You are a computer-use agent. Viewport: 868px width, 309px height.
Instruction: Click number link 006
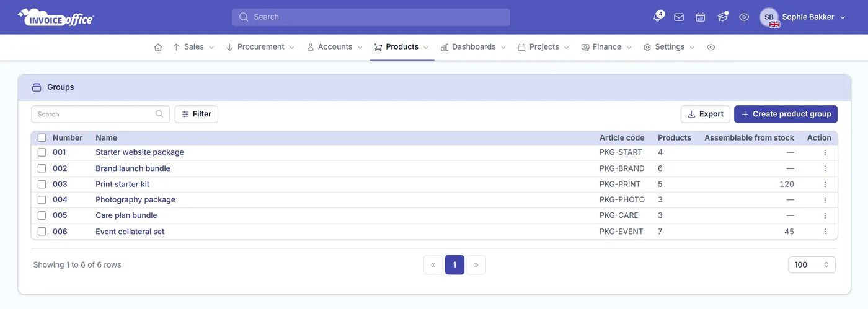[x=60, y=232]
